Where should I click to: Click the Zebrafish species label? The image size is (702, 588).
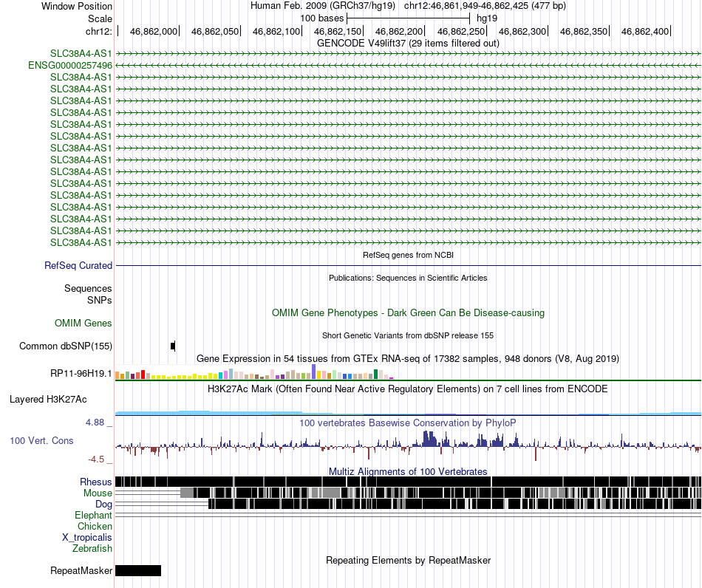pos(92,548)
